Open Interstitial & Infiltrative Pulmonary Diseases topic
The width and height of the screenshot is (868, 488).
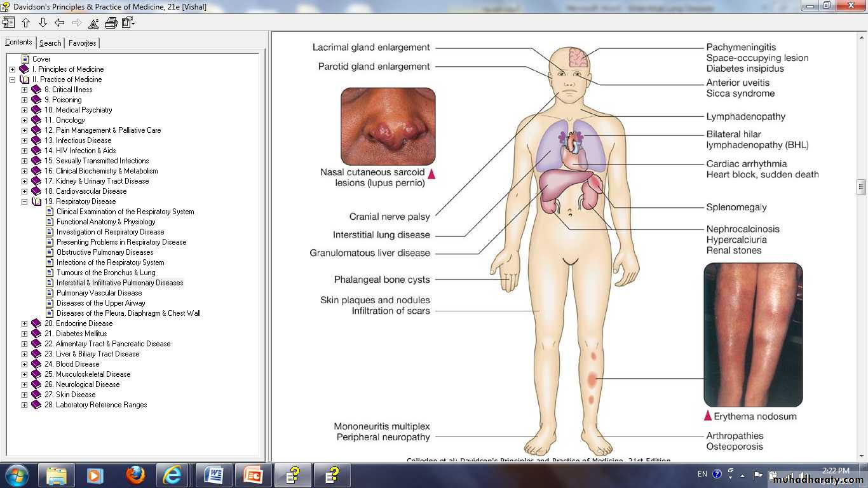pos(119,283)
